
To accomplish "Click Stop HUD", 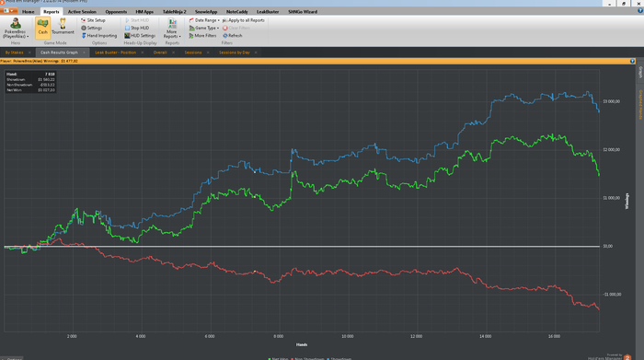I will coord(137,28).
